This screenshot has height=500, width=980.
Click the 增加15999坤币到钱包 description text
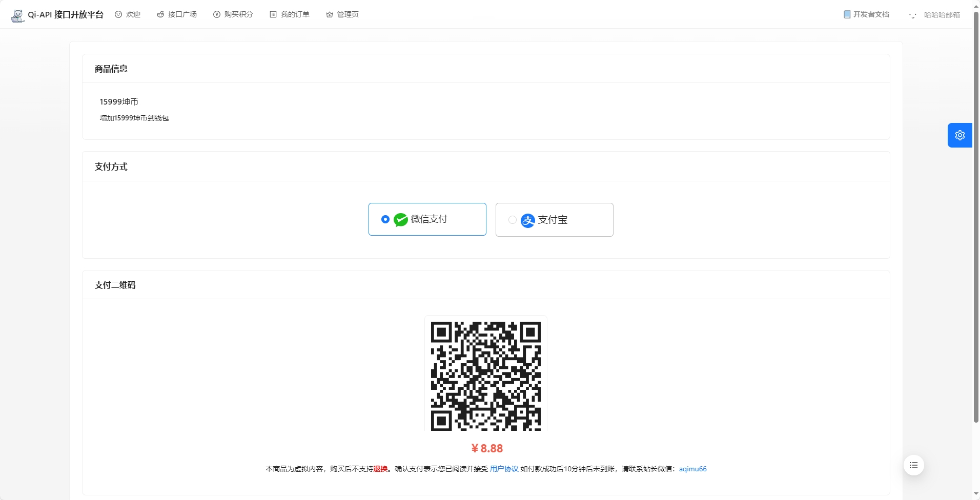coord(134,118)
